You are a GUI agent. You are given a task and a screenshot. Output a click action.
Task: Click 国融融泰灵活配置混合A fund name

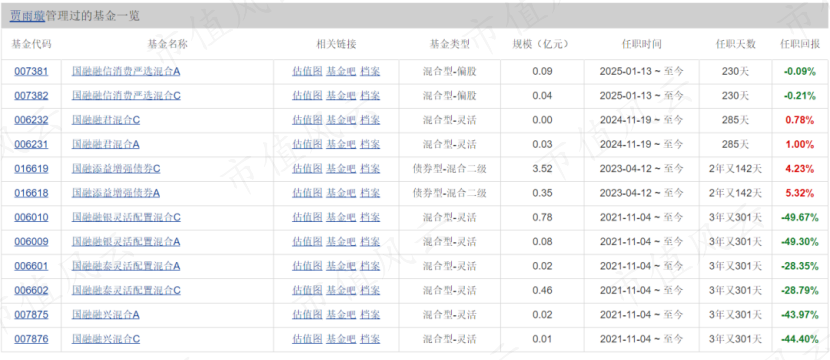pos(126,266)
